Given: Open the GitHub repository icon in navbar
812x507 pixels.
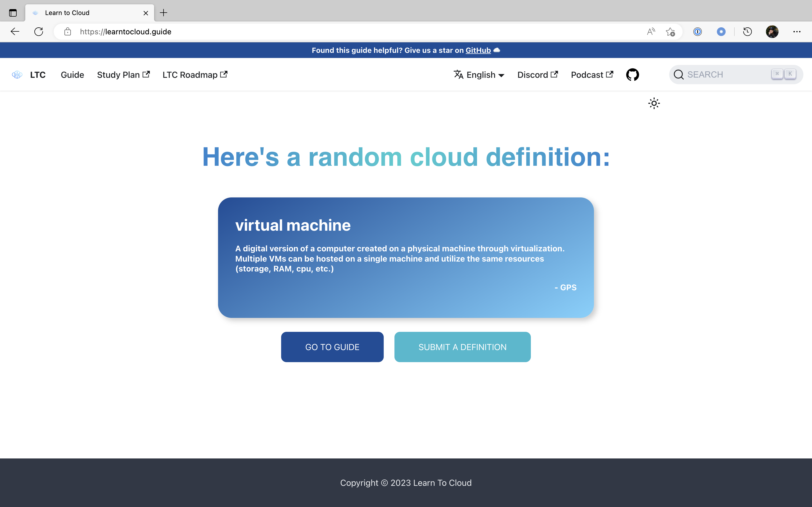Looking at the screenshot, I should (x=632, y=75).
